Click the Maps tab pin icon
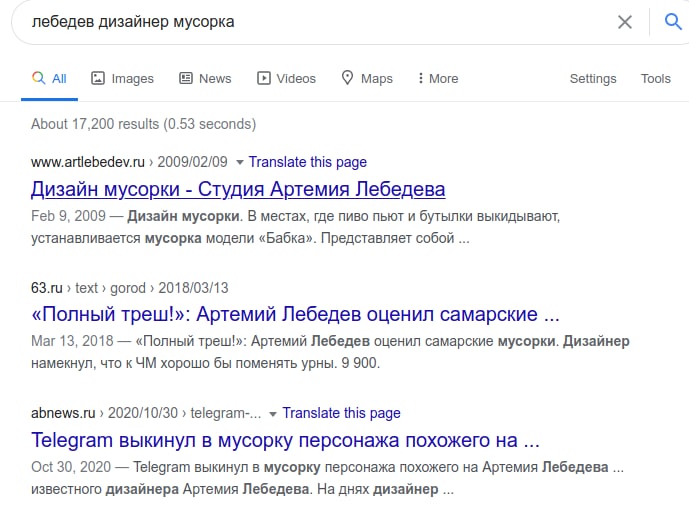The height and width of the screenshot is (523, 689). point(347,78)
